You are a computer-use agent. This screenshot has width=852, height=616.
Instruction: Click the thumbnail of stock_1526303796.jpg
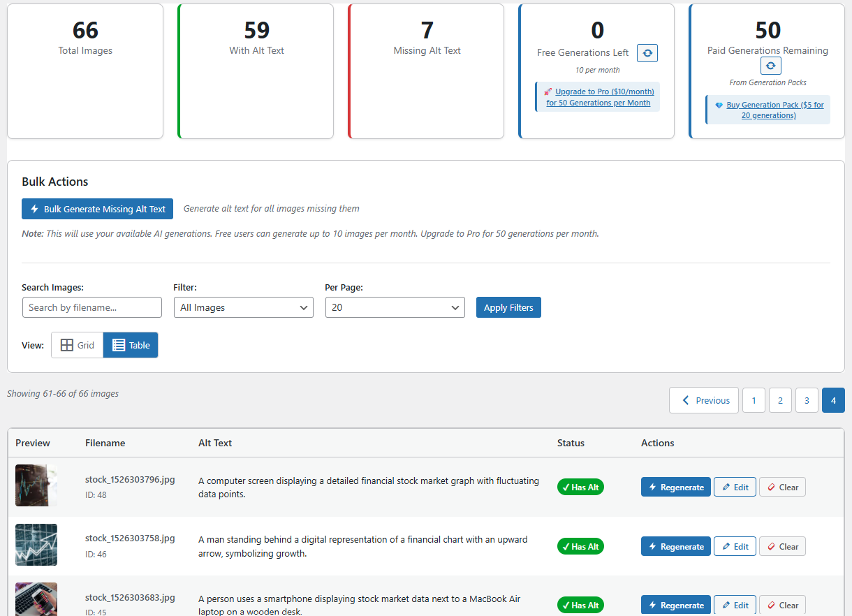click(36, 485)
